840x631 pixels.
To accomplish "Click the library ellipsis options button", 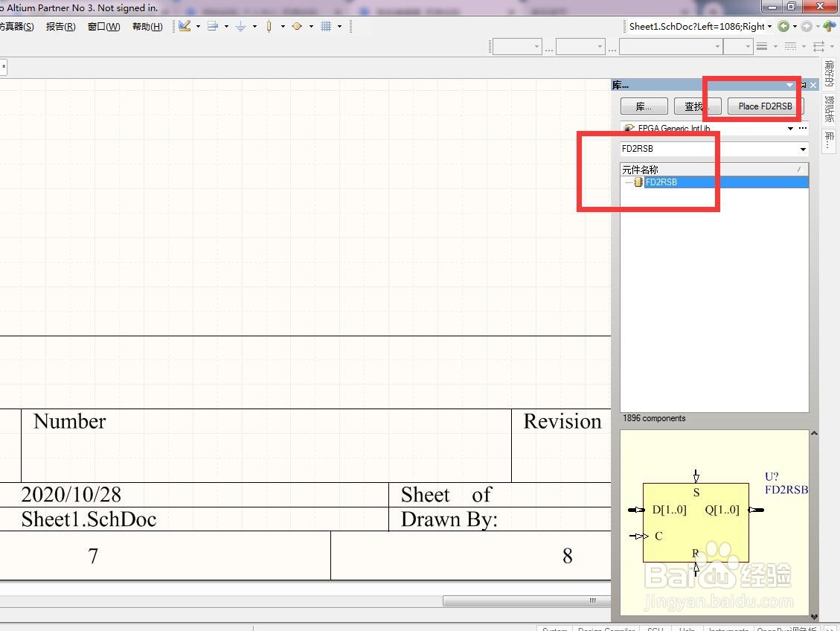I will [x=803, y=128].
